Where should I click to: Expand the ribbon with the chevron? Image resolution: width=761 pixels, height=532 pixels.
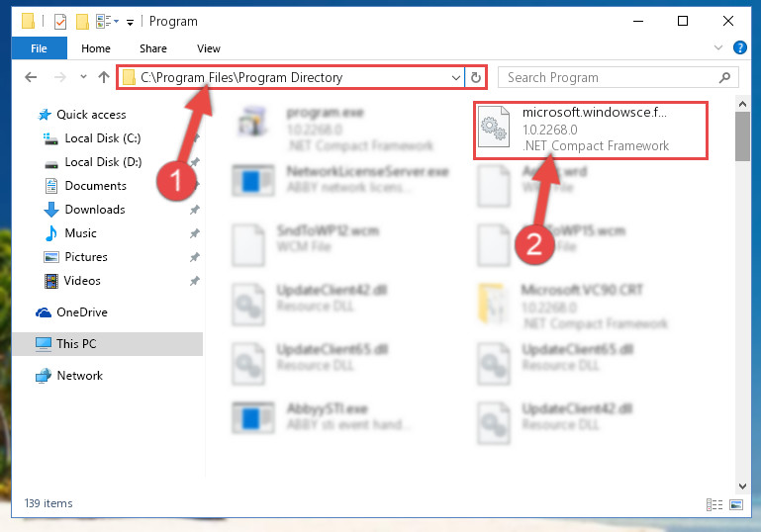(x=718, y=47)
